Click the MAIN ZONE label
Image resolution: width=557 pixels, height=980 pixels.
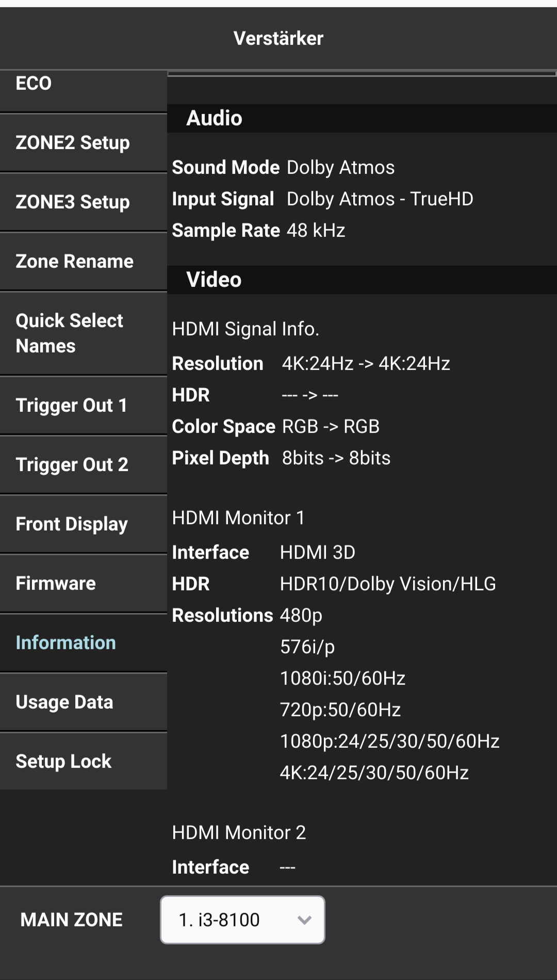(72, 920)
